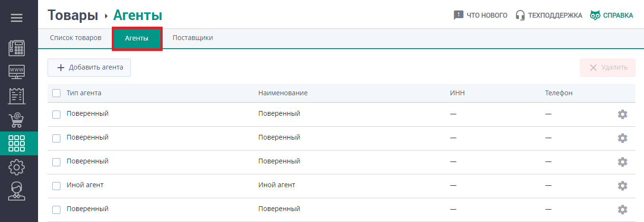Open the Техподдержка link
This screenshot has width=644, height=222.
coord(549,15)
